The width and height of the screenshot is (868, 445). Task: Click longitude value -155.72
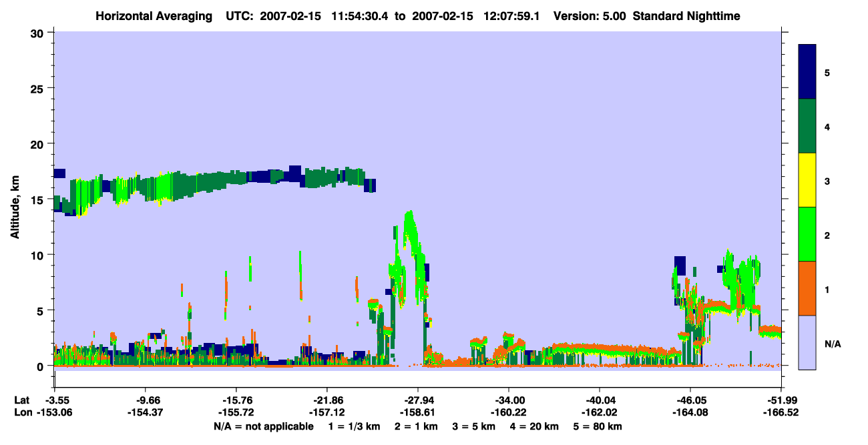[x=236, y=412]
